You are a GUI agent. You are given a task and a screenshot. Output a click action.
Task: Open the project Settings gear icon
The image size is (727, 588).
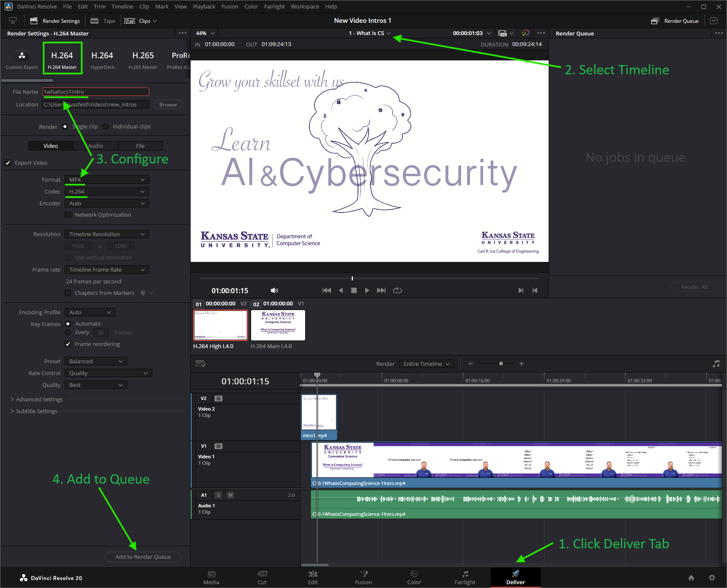712,577
